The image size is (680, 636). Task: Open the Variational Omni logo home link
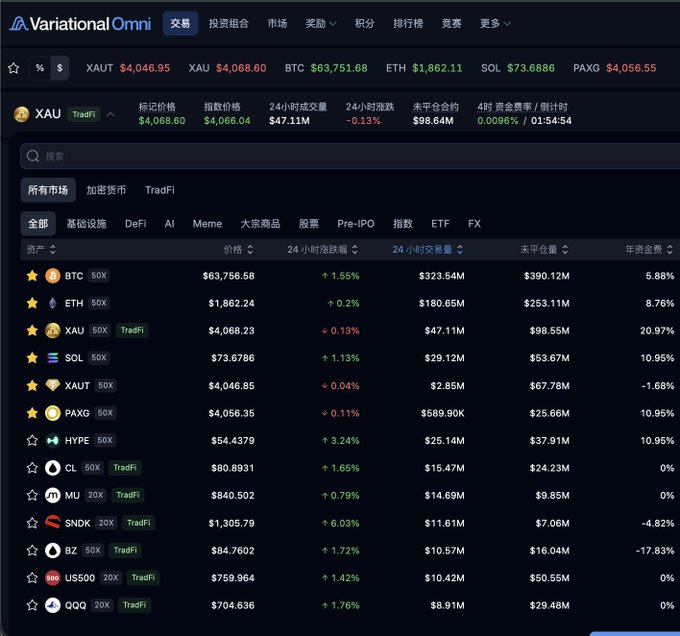80,24
